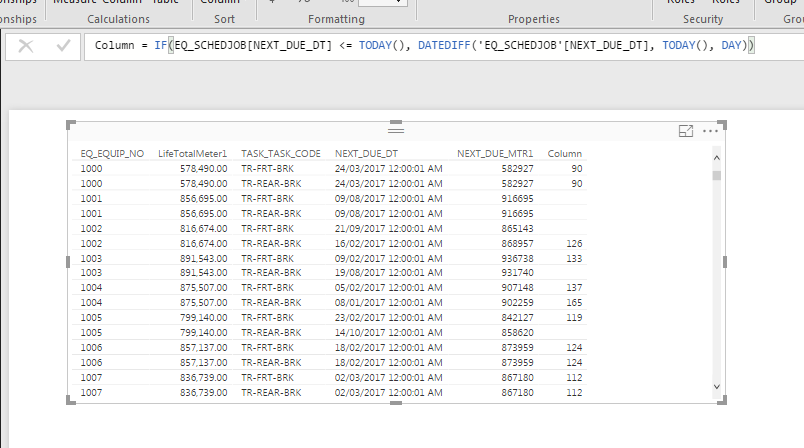Select the cell with value 842127

pyautogui.click(x=517, y=317)
